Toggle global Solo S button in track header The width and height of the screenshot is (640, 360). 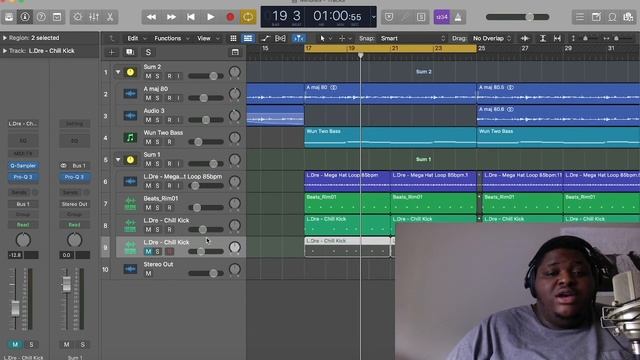tap(148, 52)
